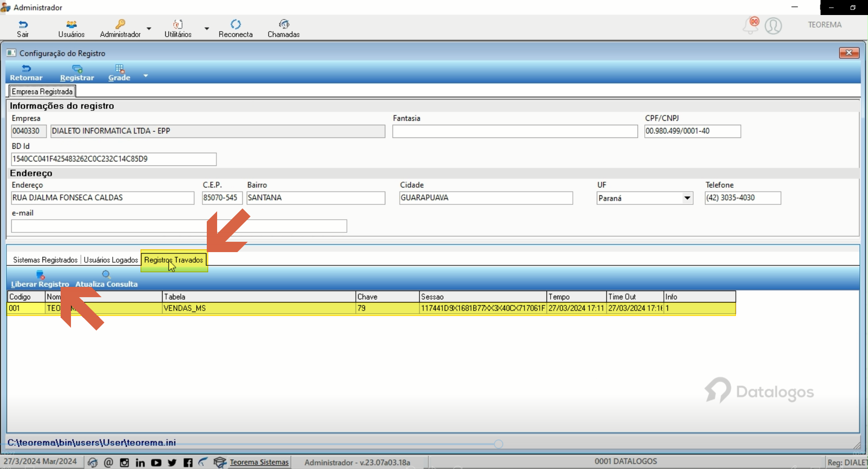The width and height of the screenshot is (868, 469).
Task: Click the Empresa code field 0040330
Action: (x=29, y=131)
